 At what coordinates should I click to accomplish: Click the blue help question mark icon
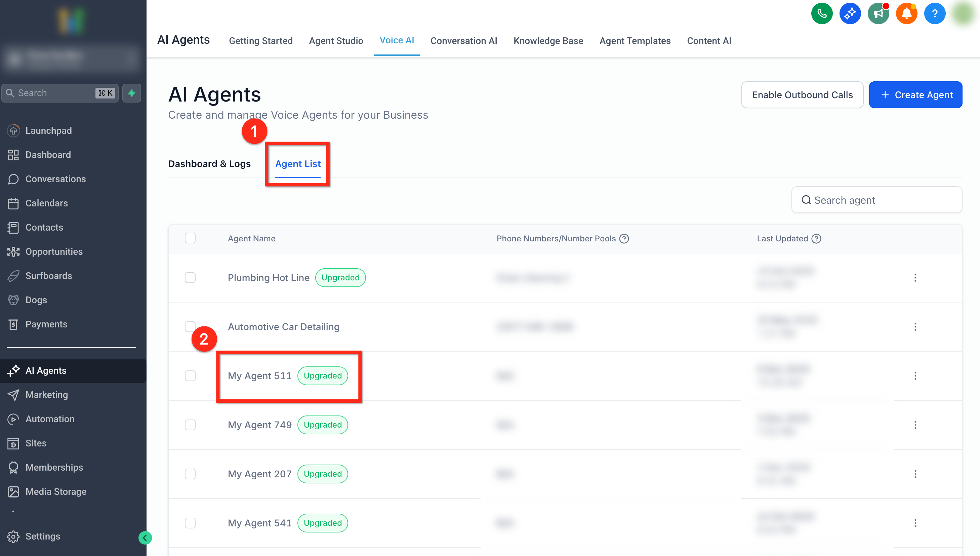pos(934,14)
